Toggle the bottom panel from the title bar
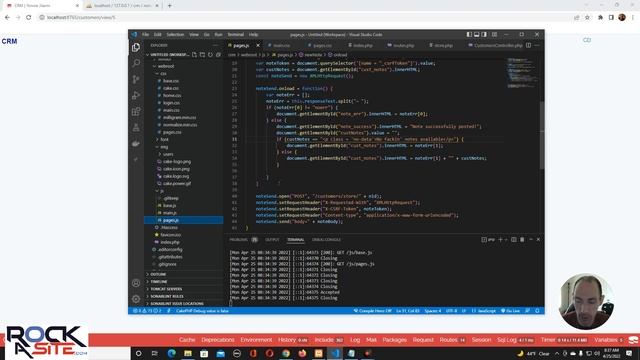 [477, 35]
